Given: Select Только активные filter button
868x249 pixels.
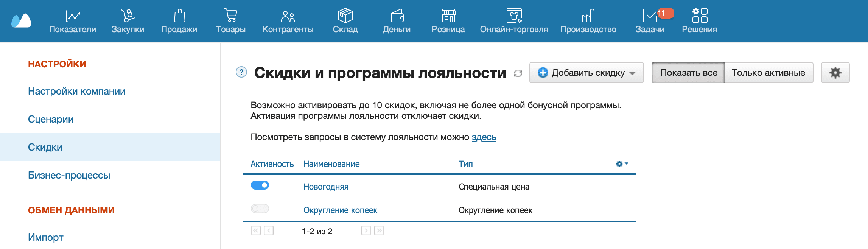Looking at the screenshot, I should pos(768,73).
